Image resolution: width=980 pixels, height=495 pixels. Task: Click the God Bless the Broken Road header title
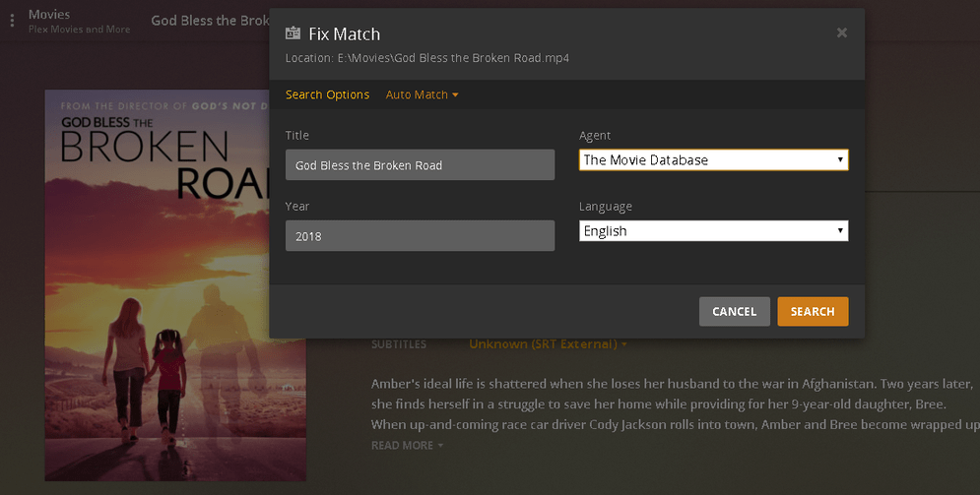(209, 21)
